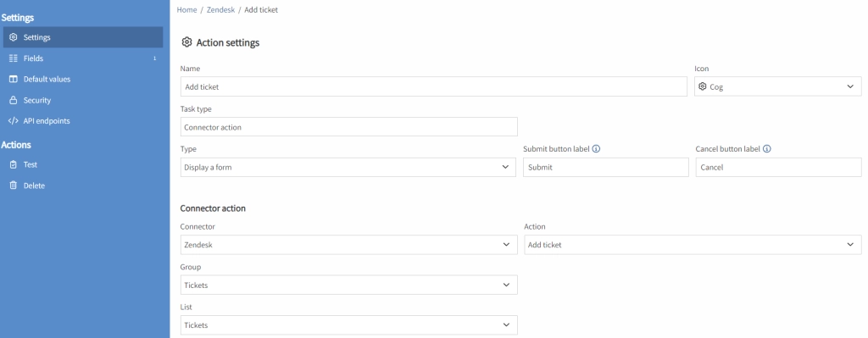Click the Connector action heading
The height and width of the screenshot is (338, 868).
[x=213, y=208]
